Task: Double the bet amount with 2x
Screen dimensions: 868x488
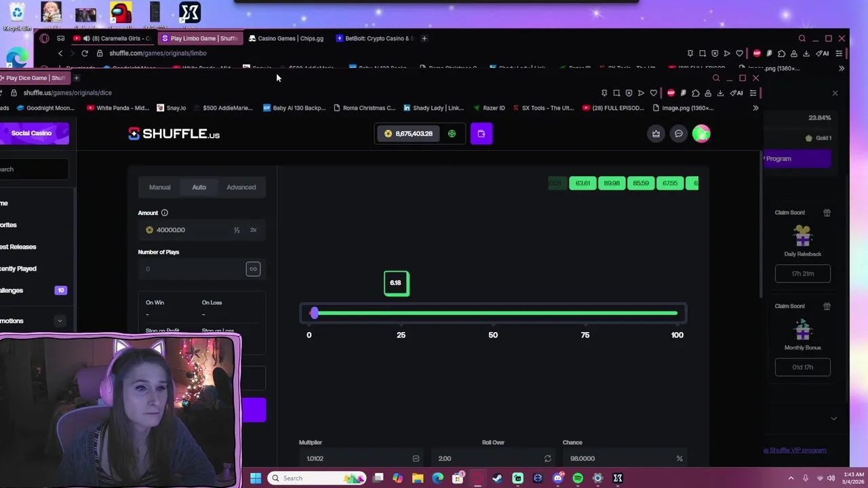Action: (253, 230)
